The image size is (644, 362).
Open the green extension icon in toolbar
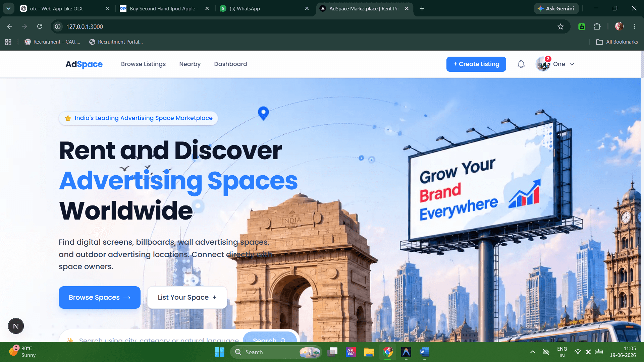[582, 26]
